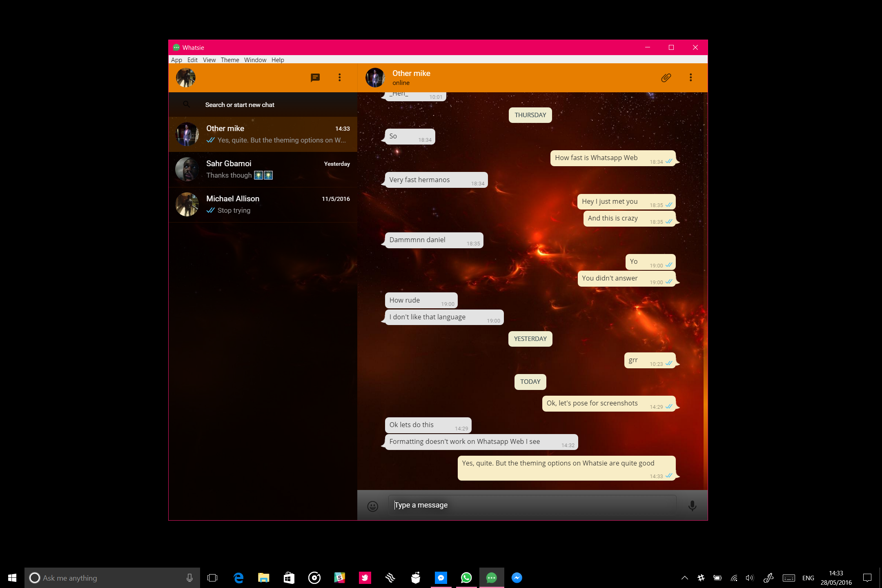
Task: Click the Windows Start button
Action: pyautogui.click(x=12, y=578)
